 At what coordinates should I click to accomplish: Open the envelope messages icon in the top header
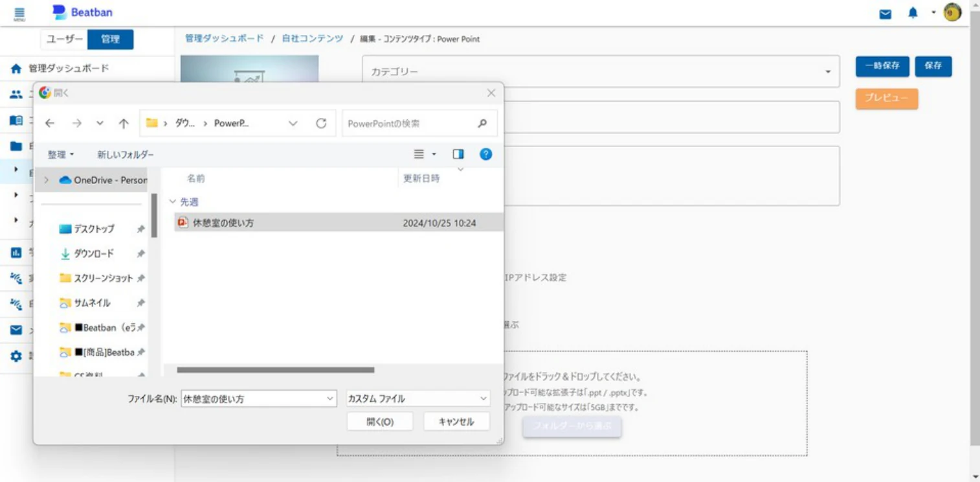885,14
